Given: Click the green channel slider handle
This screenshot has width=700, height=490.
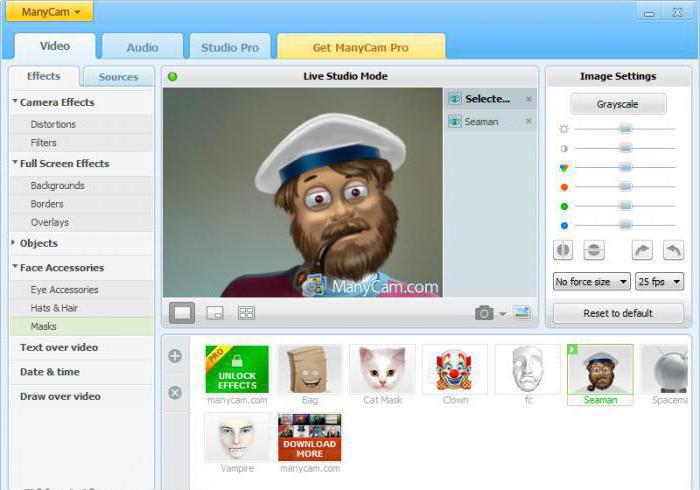Looking at the screenshot, I should (x=625, y=206).
